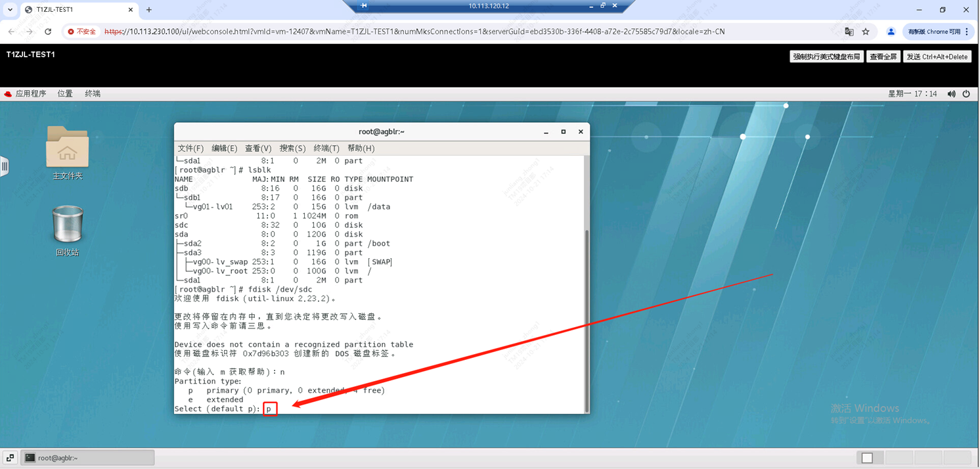
Task: Bookmark this page with the star icon
Action: [866, 32]
